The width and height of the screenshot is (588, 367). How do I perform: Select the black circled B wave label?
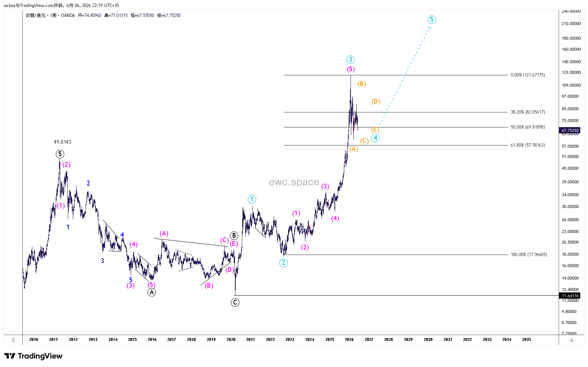234,235
